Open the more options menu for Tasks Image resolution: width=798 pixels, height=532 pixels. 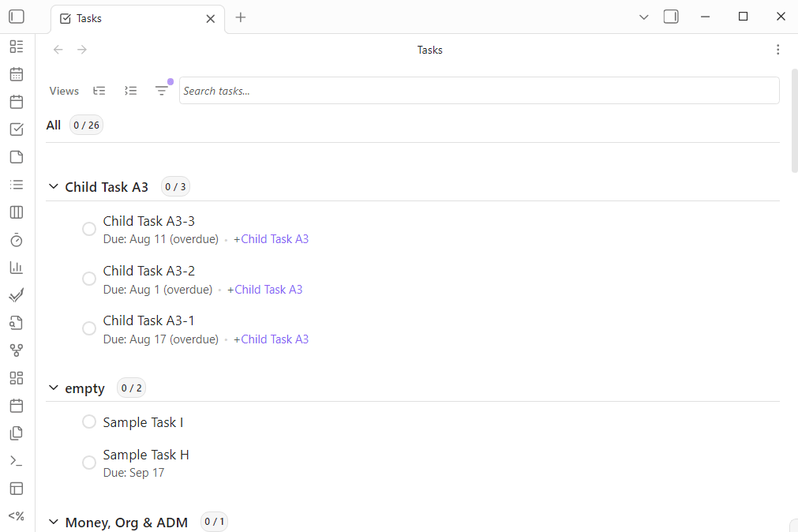778,49
